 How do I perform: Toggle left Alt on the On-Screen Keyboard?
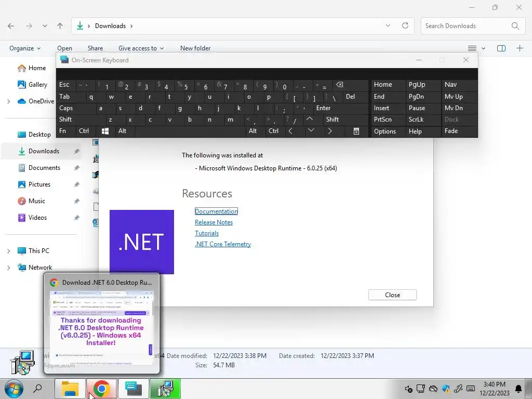point(125,131)
